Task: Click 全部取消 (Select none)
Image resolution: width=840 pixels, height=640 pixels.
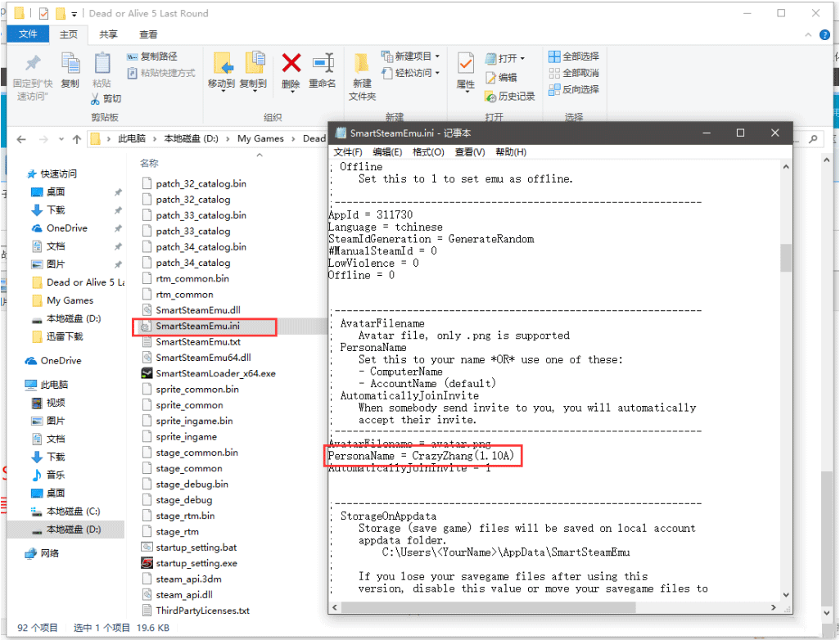Action: pos(574,73)
